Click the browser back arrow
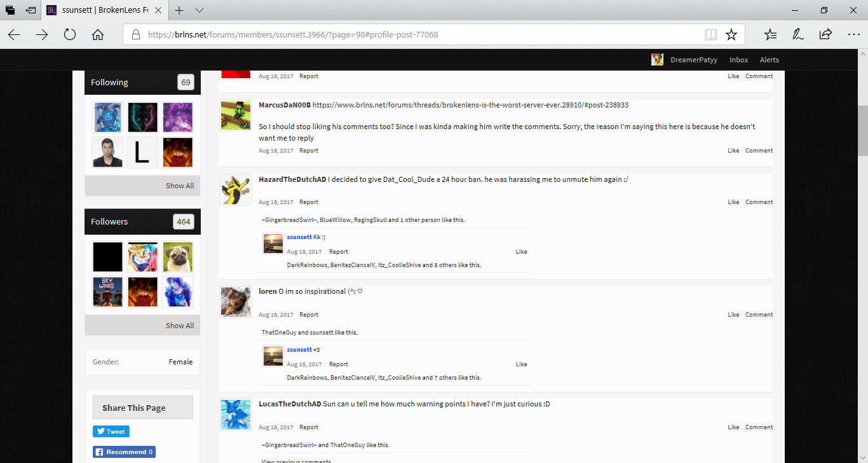Image resolution: width=868 pixels, height=463 pixels. [14, 35]
